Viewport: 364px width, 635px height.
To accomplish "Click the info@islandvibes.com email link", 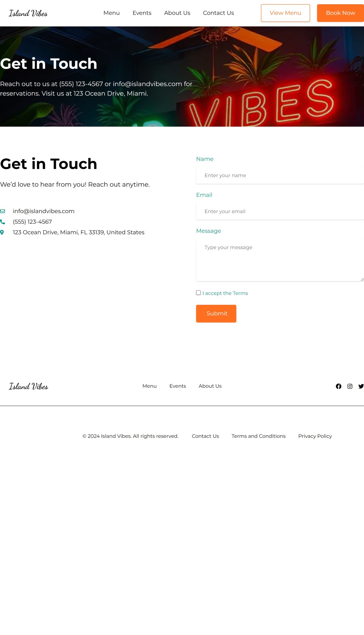I will (43, 211).
